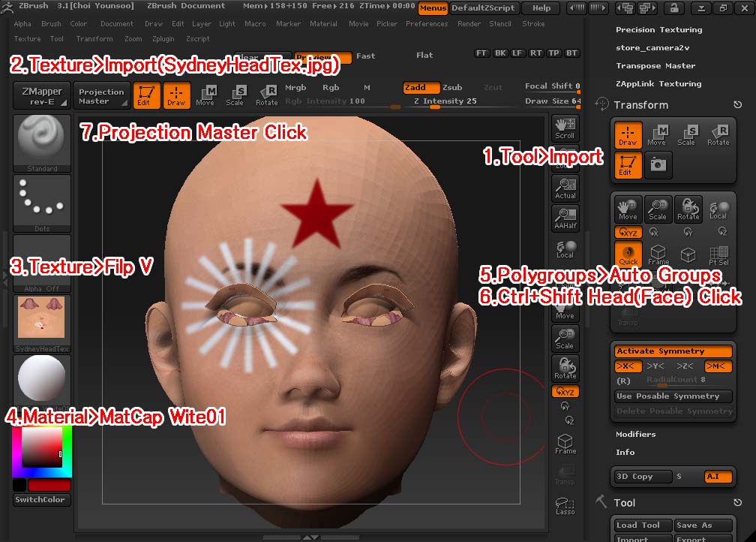
Task: Select the Lasso icon in the canvas shelf
Action: point(565,506)
